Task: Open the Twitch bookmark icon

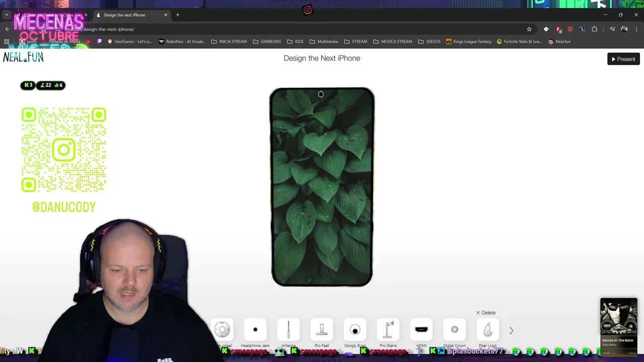Action: (99, 41)
